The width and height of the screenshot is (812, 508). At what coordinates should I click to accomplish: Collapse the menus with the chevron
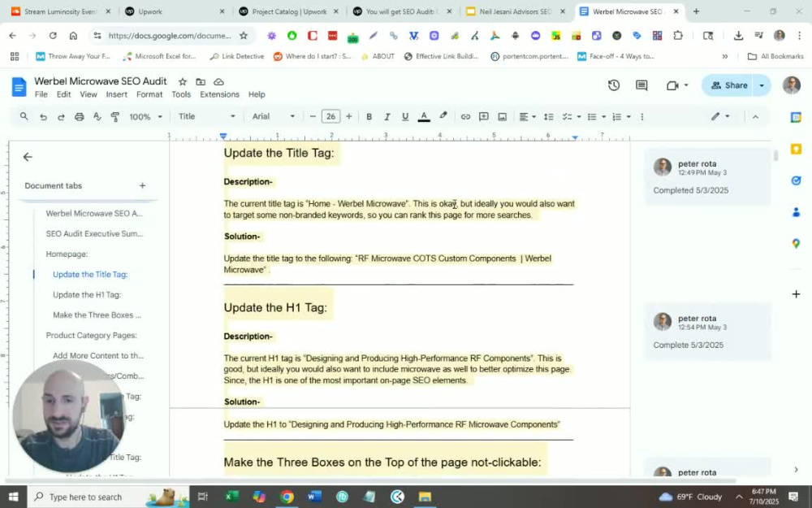click(755, 116)
